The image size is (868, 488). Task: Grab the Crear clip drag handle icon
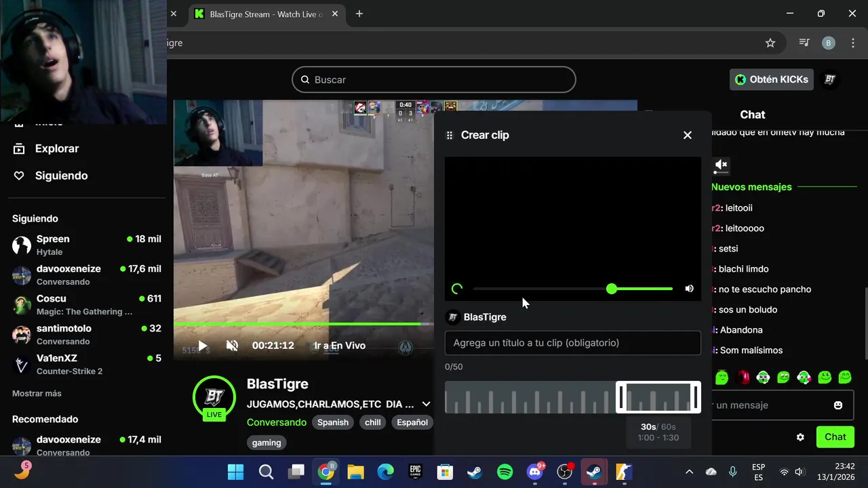(x=449, y=135)
